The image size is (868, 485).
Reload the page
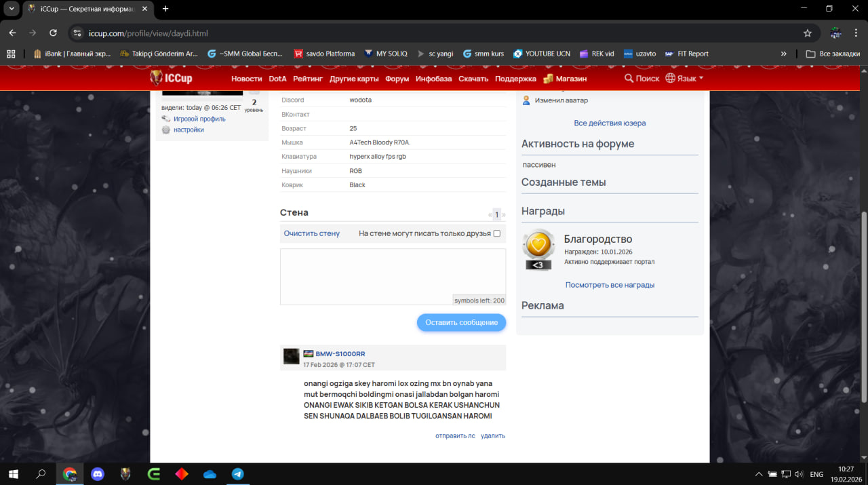53,33
